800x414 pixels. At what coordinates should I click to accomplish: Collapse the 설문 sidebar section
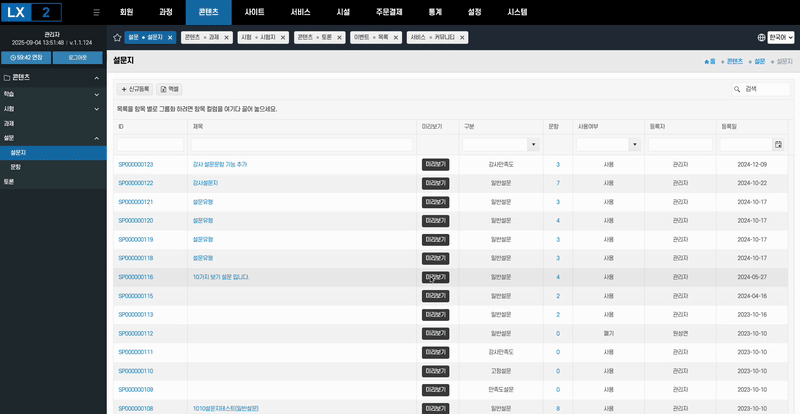[97, 138]
